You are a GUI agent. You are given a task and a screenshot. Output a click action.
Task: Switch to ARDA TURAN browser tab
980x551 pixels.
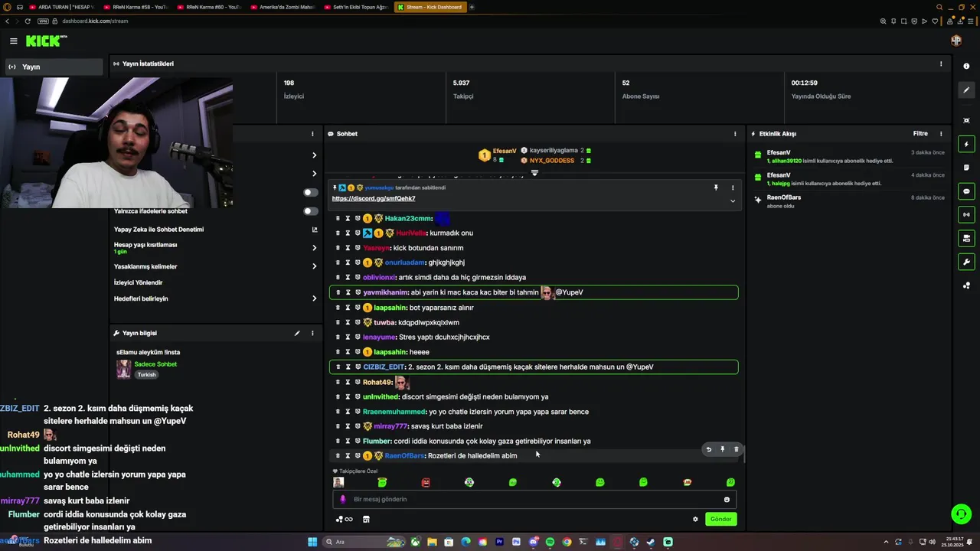click(62, 7)
